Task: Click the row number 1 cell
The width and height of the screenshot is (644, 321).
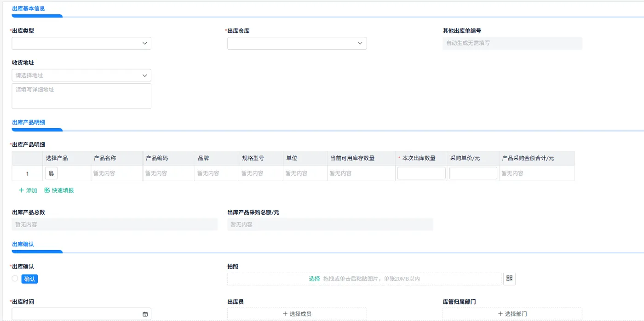Action: point(27,173)
